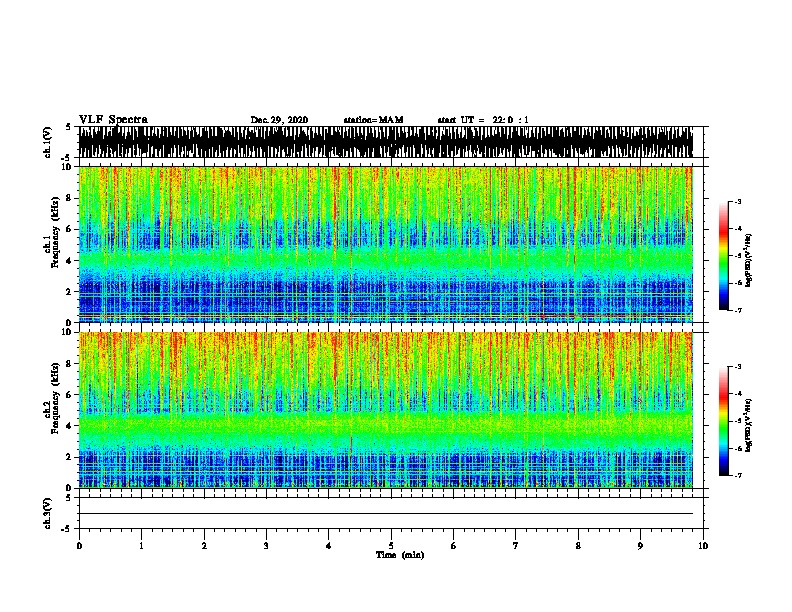
Task: Click the ch.2 color bar log(PSD) unit label
Action: [x=749, y=426]
